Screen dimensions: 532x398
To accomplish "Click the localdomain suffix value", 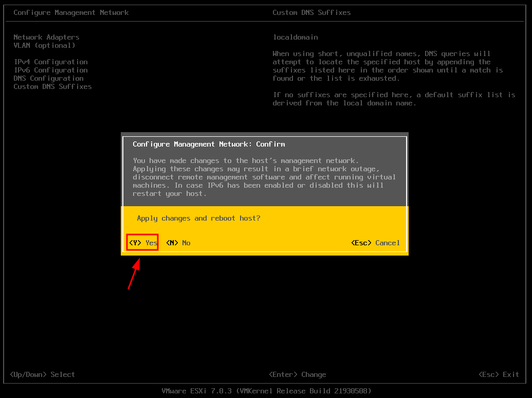I will [x=295, y=37].
